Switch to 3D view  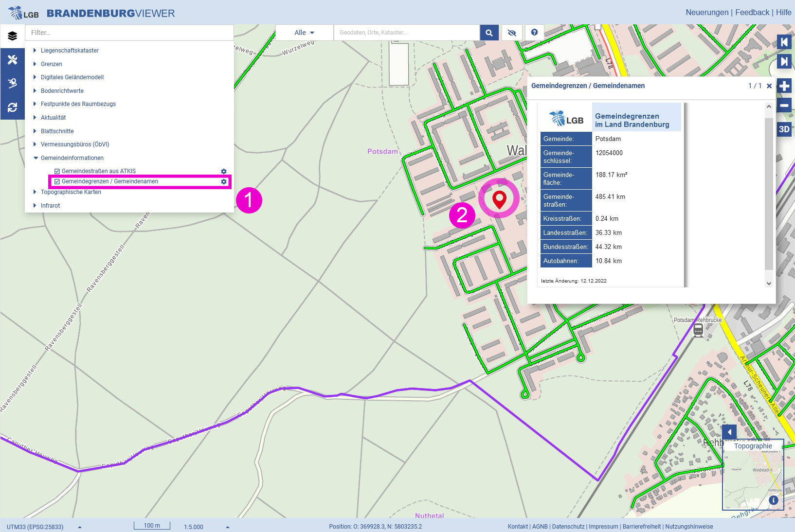click(x=784, y=129)
